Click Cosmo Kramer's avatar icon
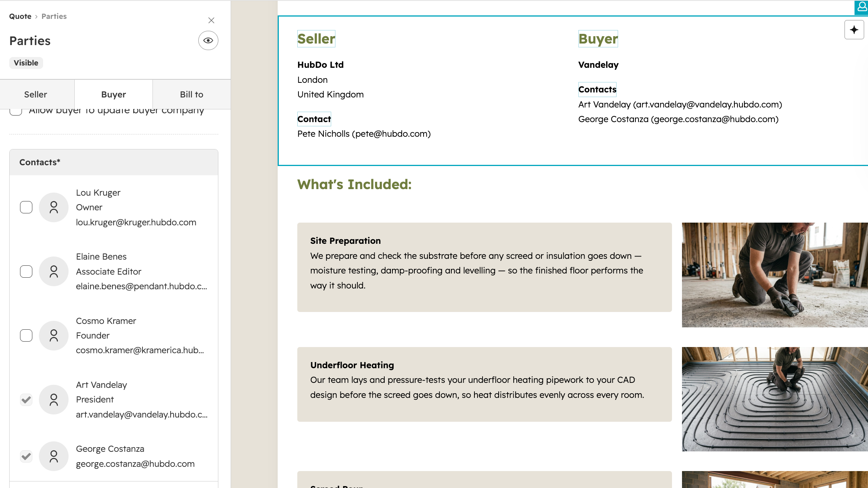 [x=54, y=335]
